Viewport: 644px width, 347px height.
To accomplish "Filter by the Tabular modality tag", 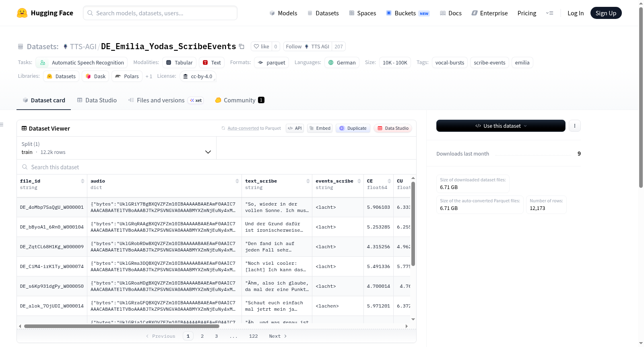I will (x=180, y=62).
